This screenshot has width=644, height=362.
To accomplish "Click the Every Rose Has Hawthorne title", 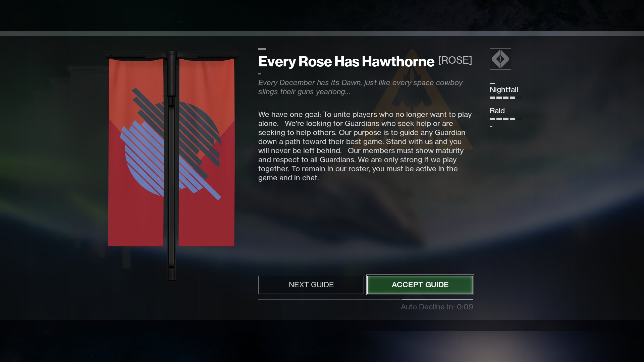I will click(x=346, y=61).
